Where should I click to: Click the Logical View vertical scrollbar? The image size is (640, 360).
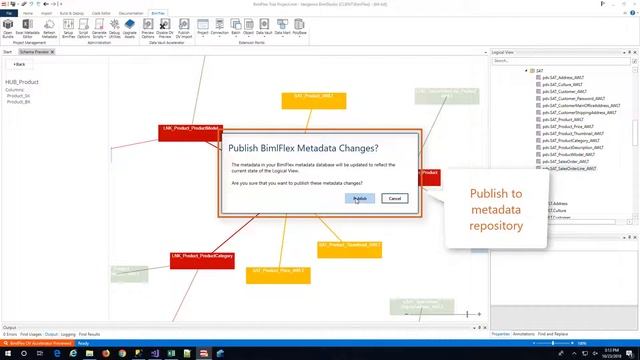click(x=635, y=133)
